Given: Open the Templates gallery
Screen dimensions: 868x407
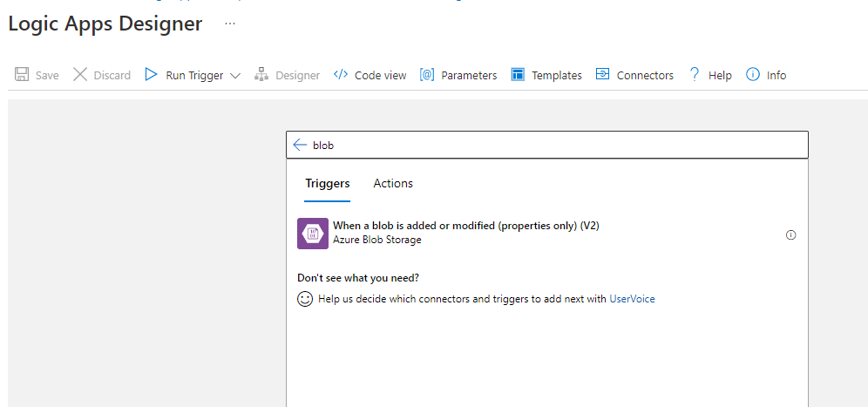Looking at the screenshot, I should (546, 75).
